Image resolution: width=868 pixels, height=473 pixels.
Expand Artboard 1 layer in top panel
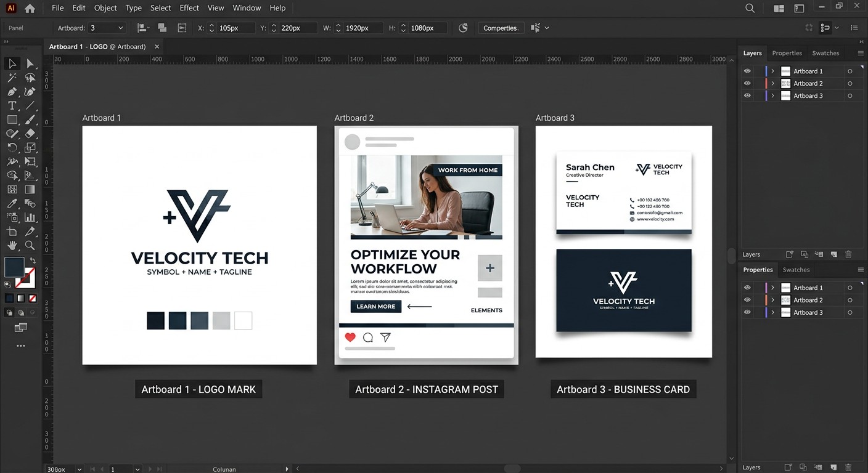[x=772, y=71]
